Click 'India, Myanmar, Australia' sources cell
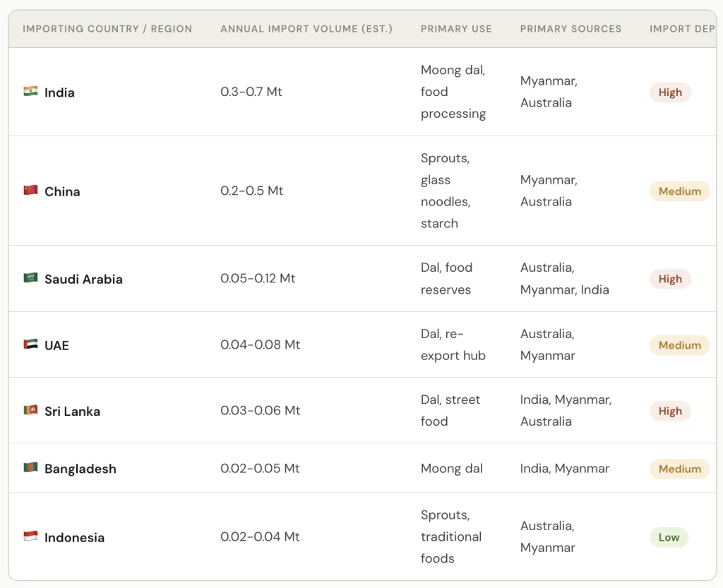Screen dimensions: 723x588 point(566,411)
